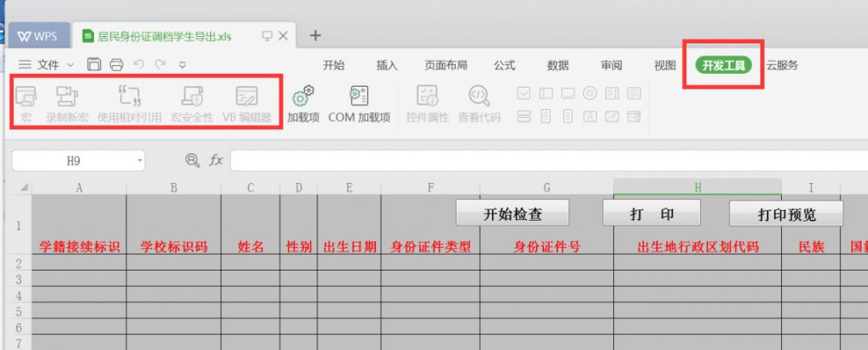Screen dimensions: 868x350
Task: Insert a label control
Action: click(x=590, y=116)
